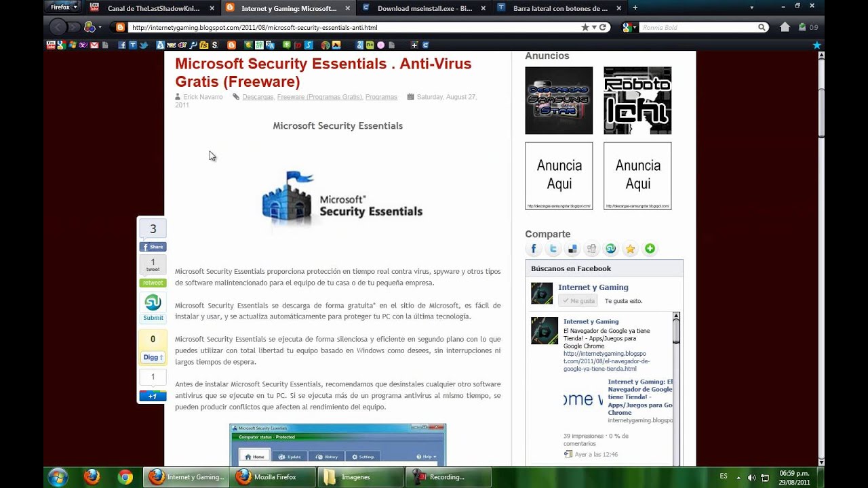Open the list all tabs dropdown arrow

(751, 7)
